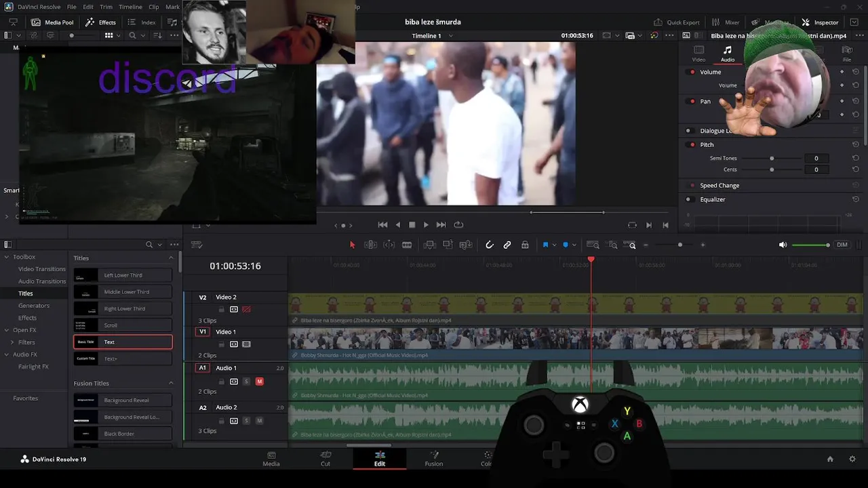
Task: Open the Trim menu
Action: pos(106,7)
